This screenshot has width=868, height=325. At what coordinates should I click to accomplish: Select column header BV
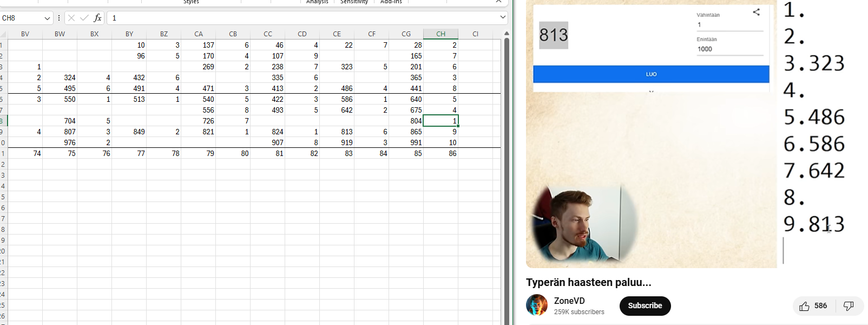click(25, 34)
